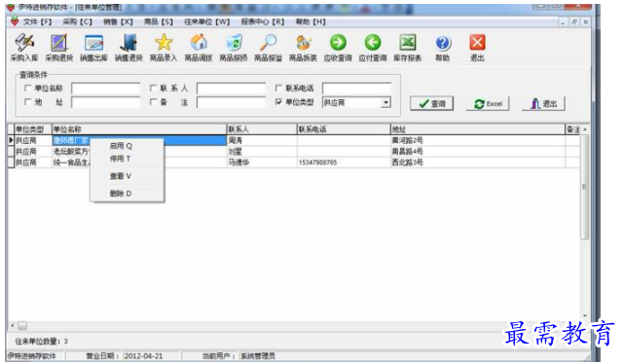Toggle the 联系电话 checkbox
Screen dimensions: 623x364
coord(278,88)
